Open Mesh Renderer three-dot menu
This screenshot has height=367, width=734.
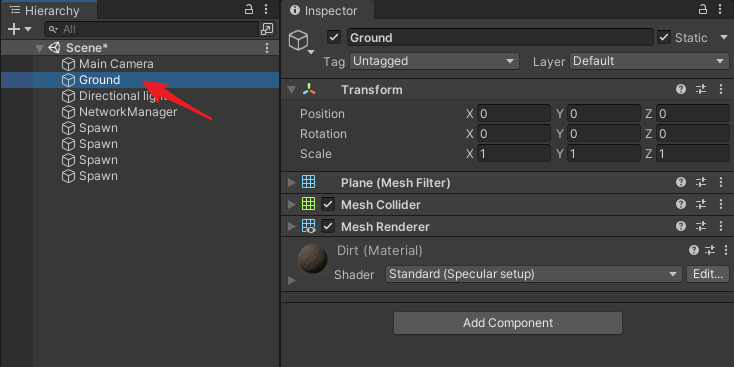(721, 227)
